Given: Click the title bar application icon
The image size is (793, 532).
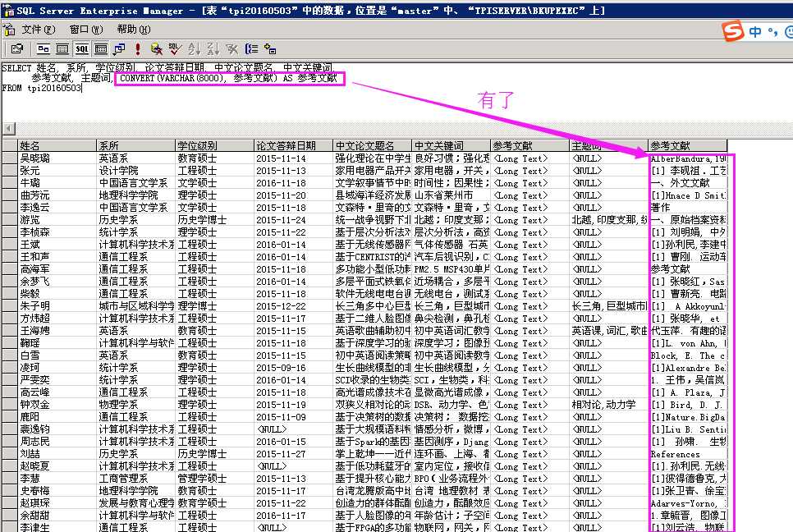Looking at the screenshot, I should coord(8,10).
